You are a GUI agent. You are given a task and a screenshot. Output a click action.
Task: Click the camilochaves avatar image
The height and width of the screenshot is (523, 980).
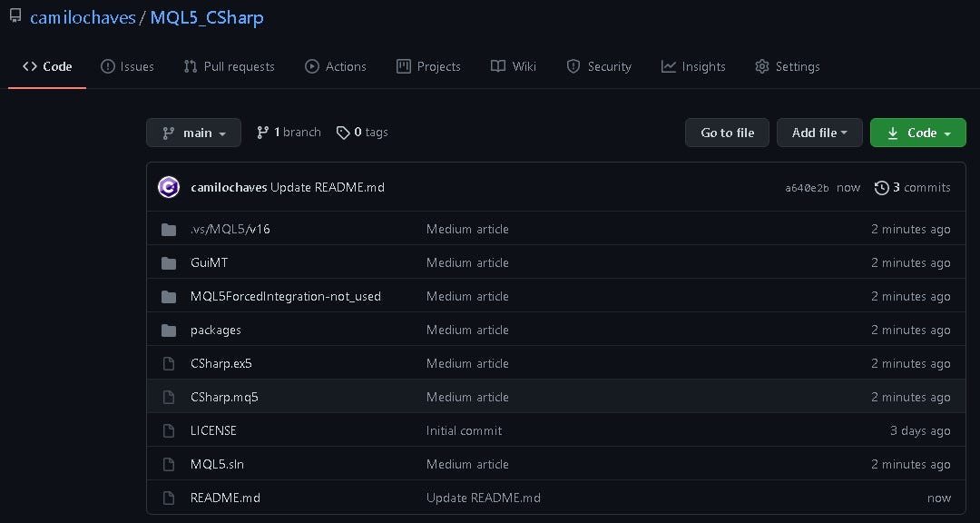click(169, 187)
